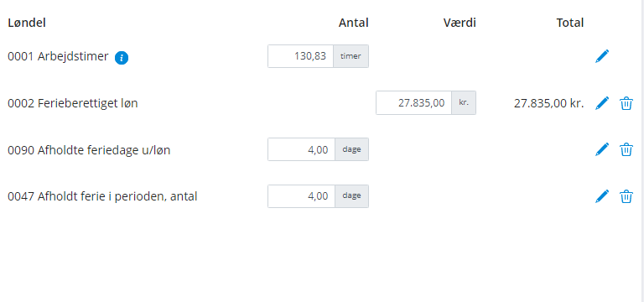Focus the Ferieberettiget løn value field 27.835,00
Viewport: 644px width, 302px height.
[x=414, y=102]
